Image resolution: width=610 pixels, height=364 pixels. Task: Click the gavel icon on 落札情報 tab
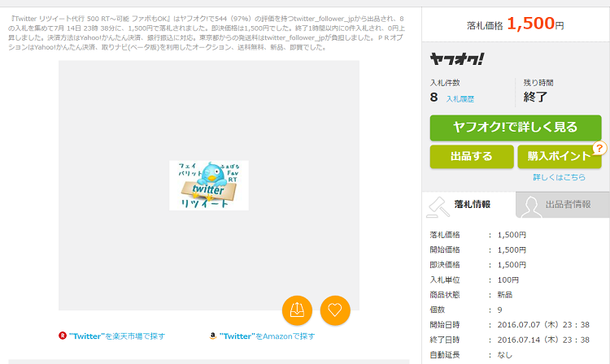[x=438, y=205]
